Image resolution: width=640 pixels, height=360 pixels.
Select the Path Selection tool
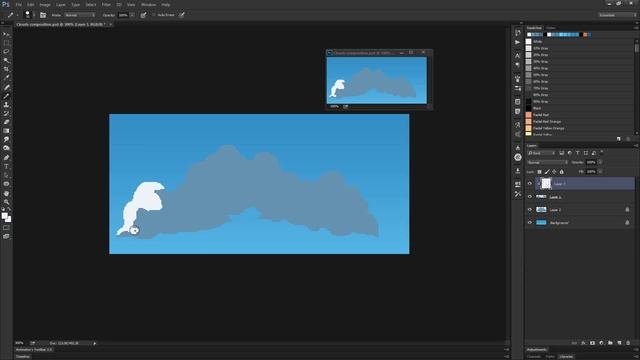pos(6,175)
